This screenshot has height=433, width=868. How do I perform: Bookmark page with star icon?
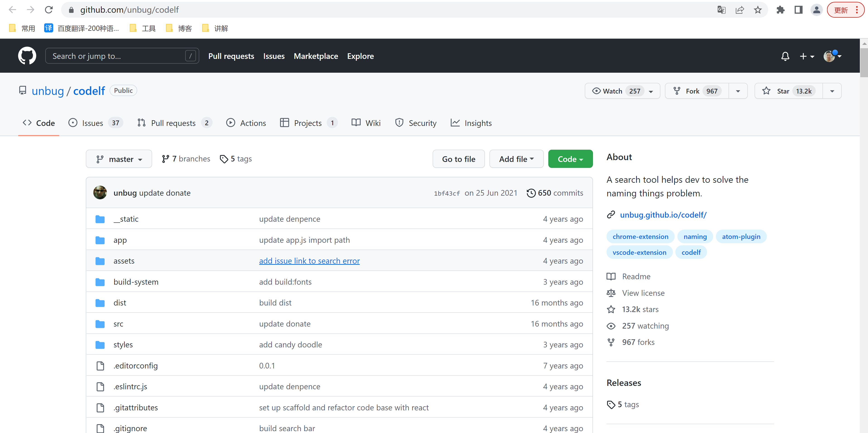tap(758, 10)
